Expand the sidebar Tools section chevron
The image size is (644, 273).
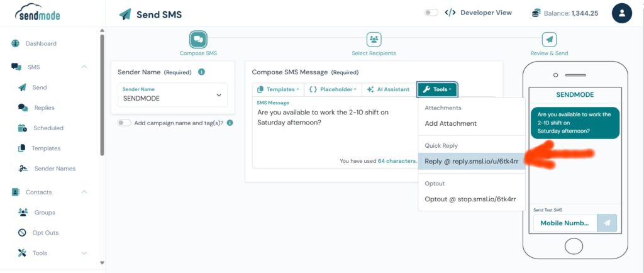coord(84,253)
